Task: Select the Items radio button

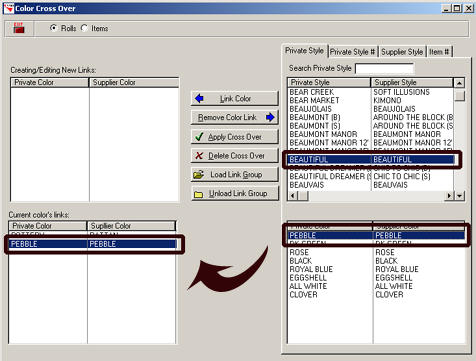Action: (x=84, y=28)
